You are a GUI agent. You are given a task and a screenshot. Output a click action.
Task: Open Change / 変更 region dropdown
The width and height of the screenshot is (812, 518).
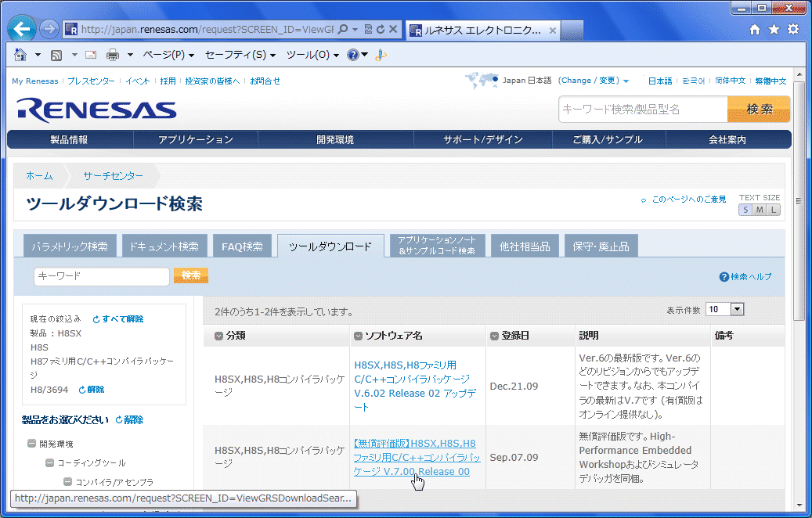[594, 81]
